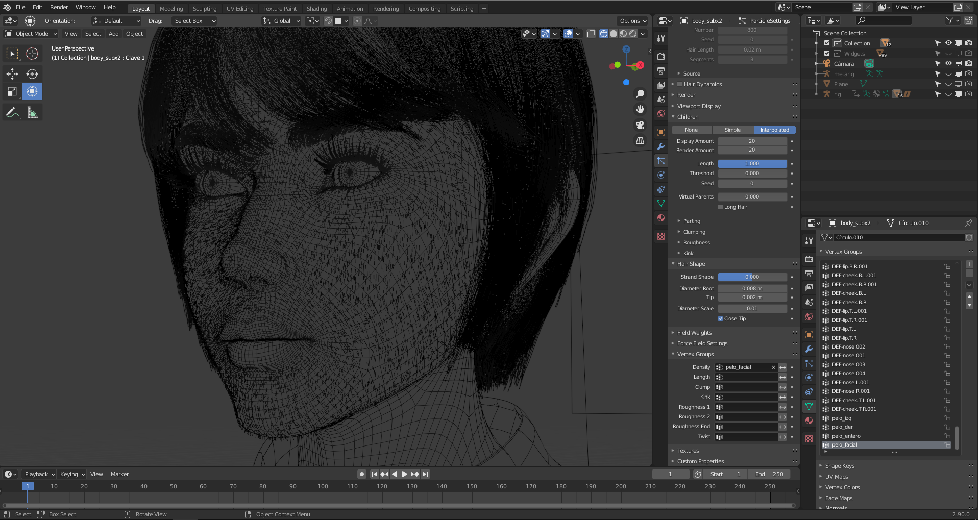Uncheck the Close Tip checkbox
The image size is (980, 520).
point(721,319)
